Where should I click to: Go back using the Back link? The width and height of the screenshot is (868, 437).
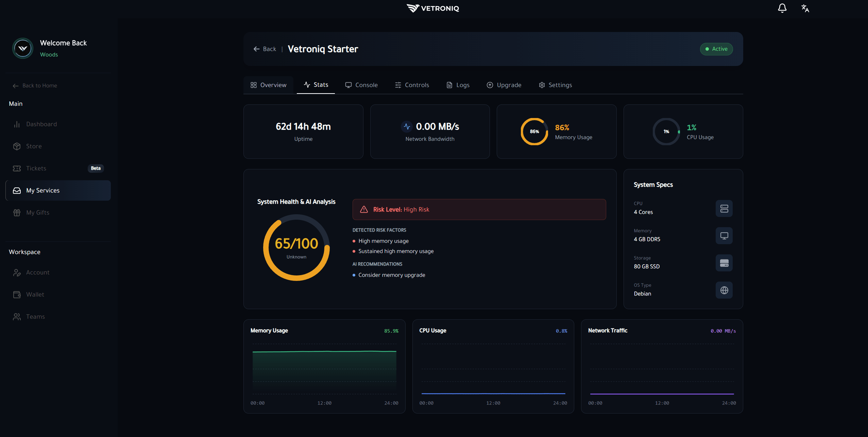(x=265, y=49)
